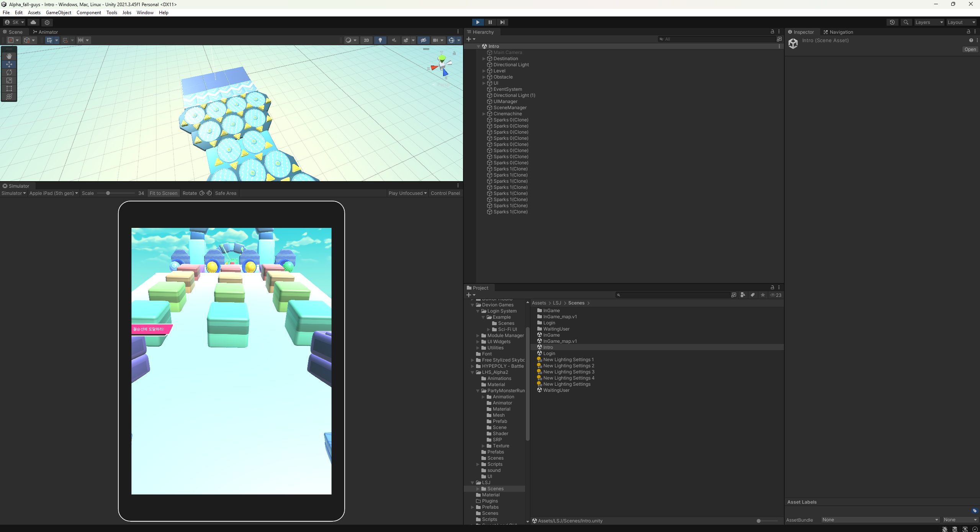This screenshot has height=532, width=980.
Task: Click the Fit to Screen button
Action: click(x=163, y=193)
